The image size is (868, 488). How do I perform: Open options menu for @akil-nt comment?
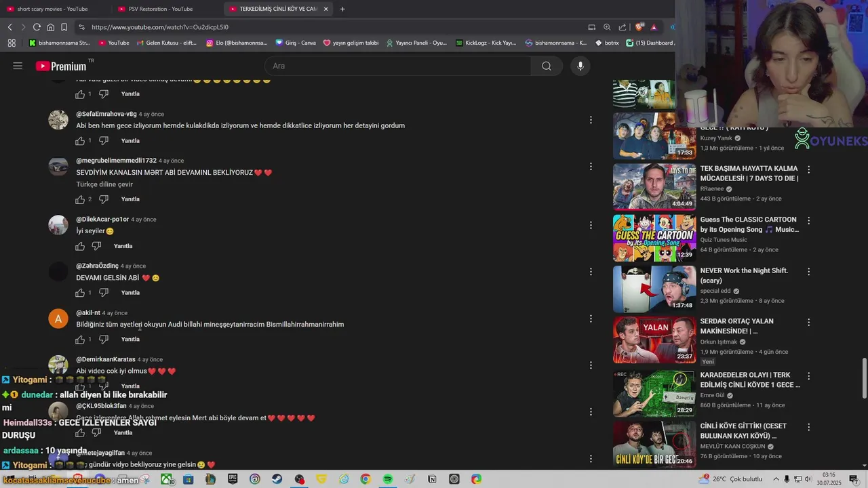tap(591, 319)
